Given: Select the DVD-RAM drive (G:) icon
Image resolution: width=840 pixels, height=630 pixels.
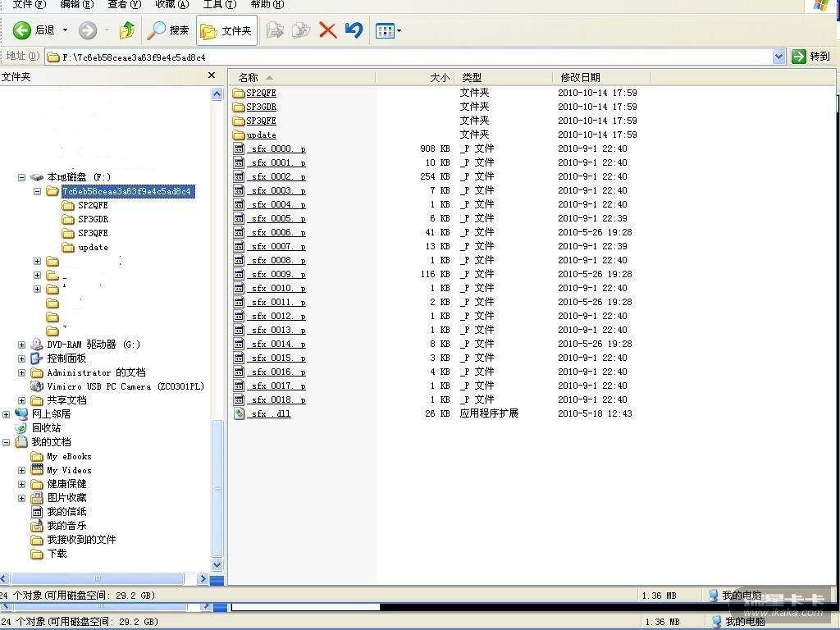Looking at the screenshot, I should pyautogui.click(x=37, y=345).
